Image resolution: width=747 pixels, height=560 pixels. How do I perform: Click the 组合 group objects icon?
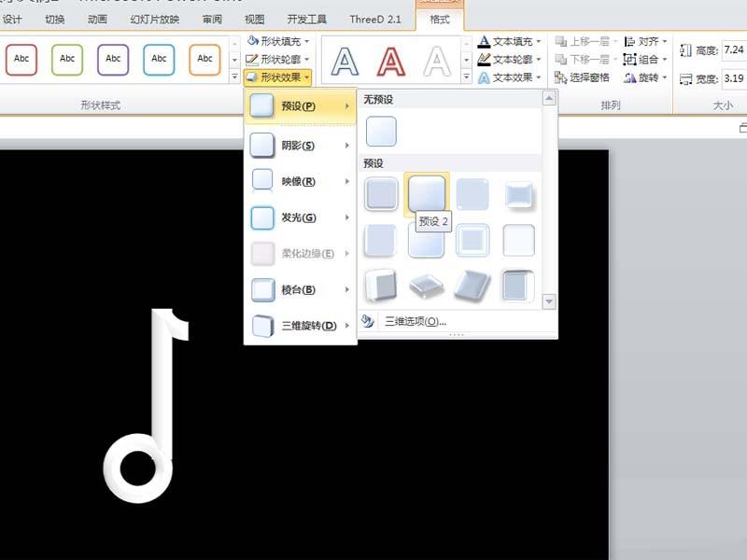[631, 57]
